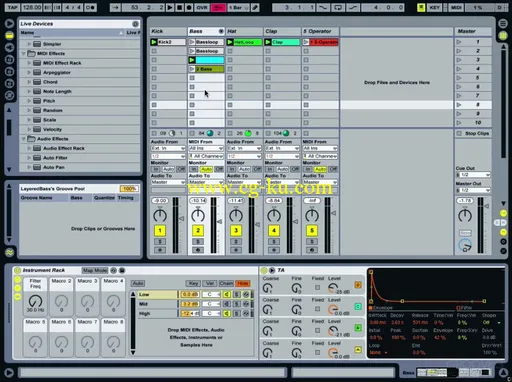Click the Filter Freq macro knob

[35, 301]
